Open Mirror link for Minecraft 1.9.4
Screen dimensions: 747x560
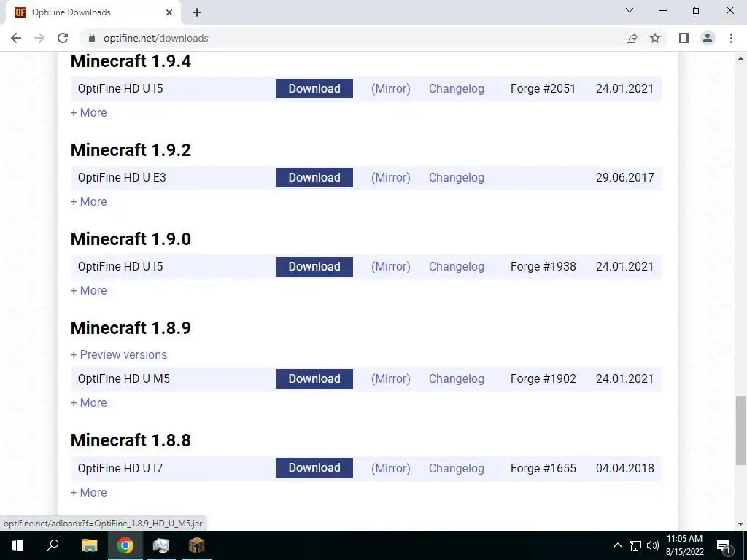click(x=391, y=88)
